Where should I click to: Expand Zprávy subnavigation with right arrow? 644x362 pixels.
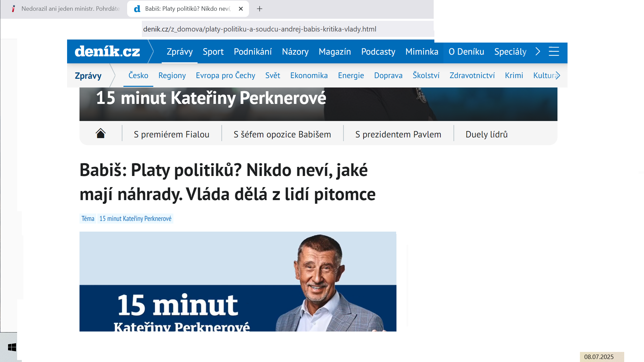[558, 75]
